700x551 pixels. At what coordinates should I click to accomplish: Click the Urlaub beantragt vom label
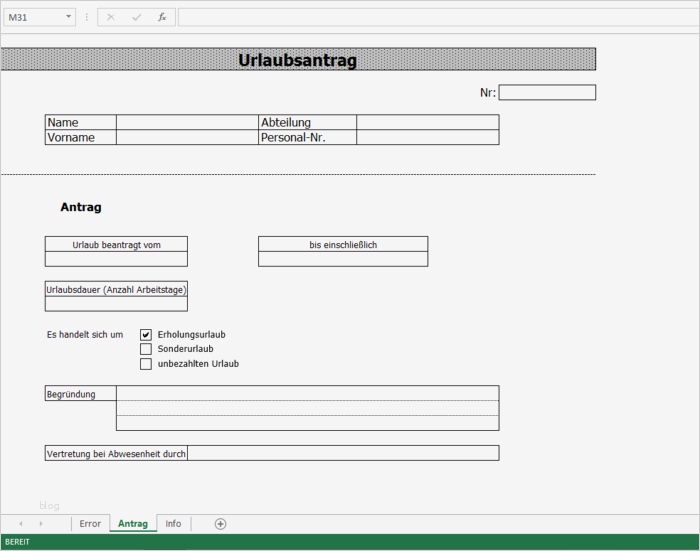[x=117, y=245]
